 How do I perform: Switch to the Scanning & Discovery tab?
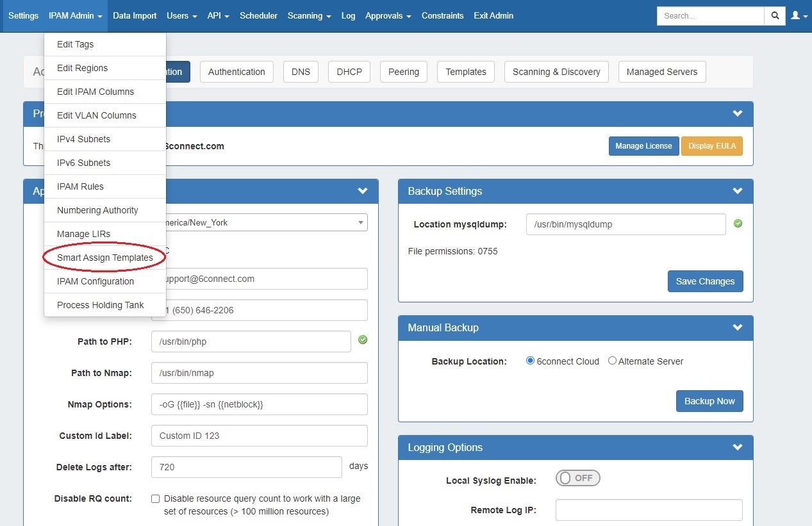pos(556,72)
